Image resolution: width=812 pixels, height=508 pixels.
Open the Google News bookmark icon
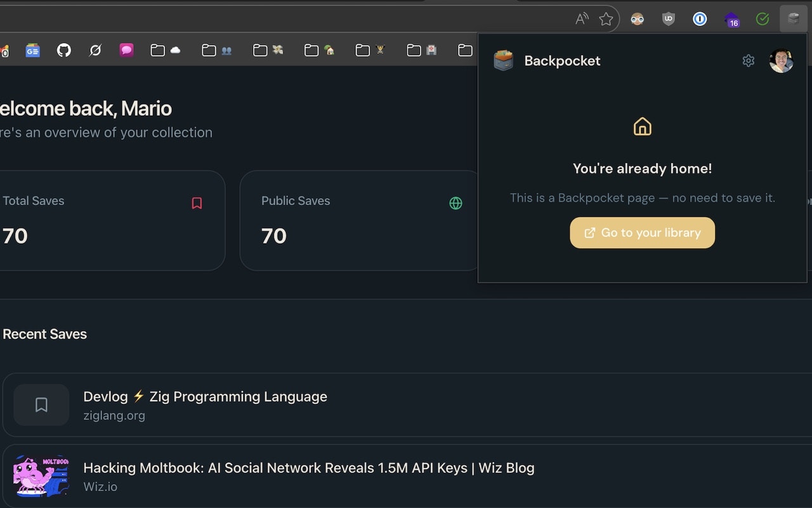click(x=32, y=50)
